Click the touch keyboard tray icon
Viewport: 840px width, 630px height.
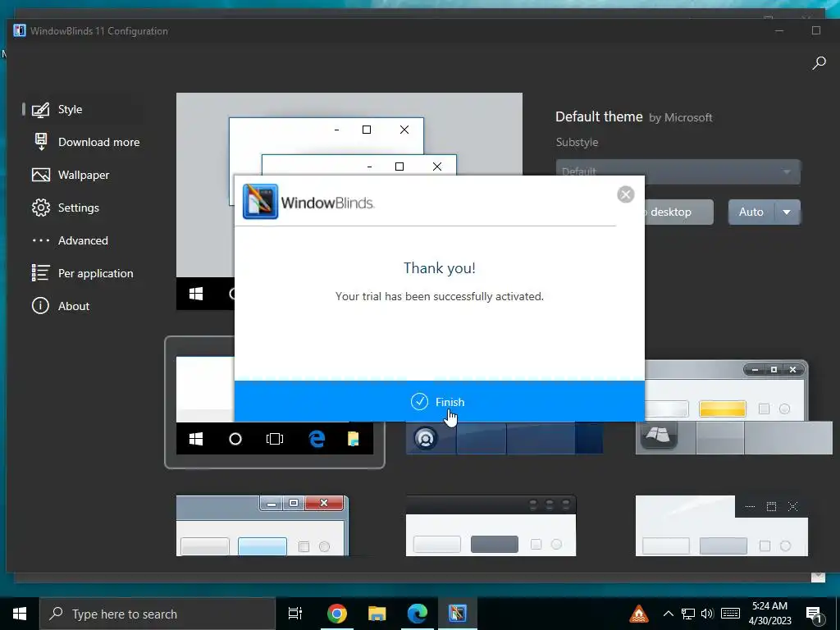coord(730,614)
